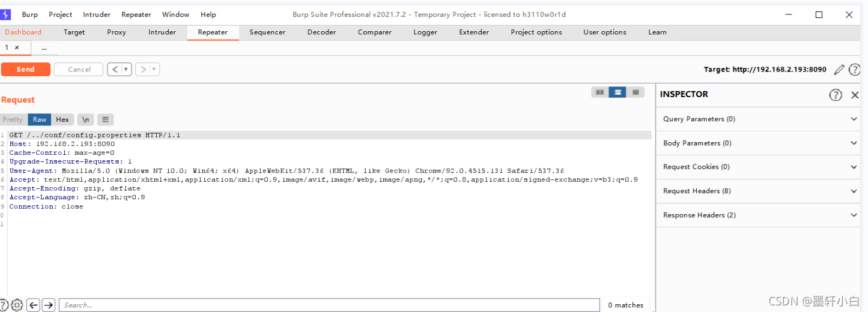The image size is (868, 312).
Task: Open the Repeater menu
Action: (136, 14)
